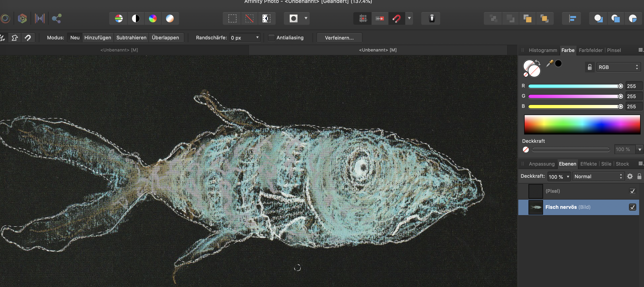The width and height of the screenshot is (644, 287).
Task: Click the Deselect icon with the red slash
Action: (x=249, y=18)
